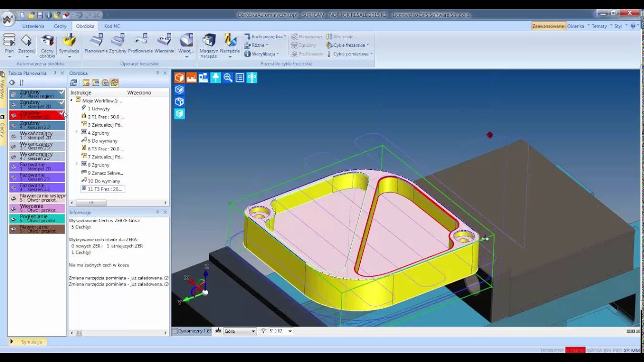Image resolution: width=644 pixels, height=362 pixels.
Task: Expand the Plan button dropdown arrow
Action: coord(9,56)
